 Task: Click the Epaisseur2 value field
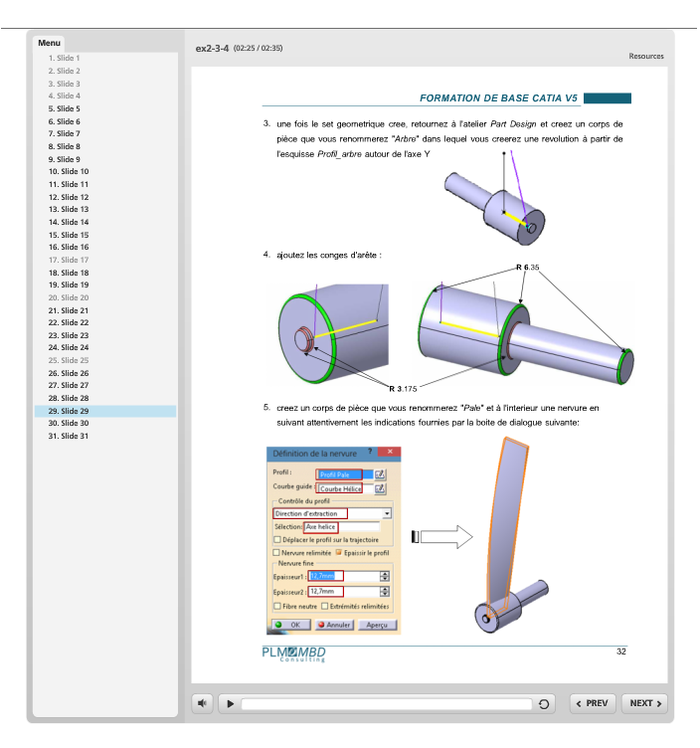[343, 592]
